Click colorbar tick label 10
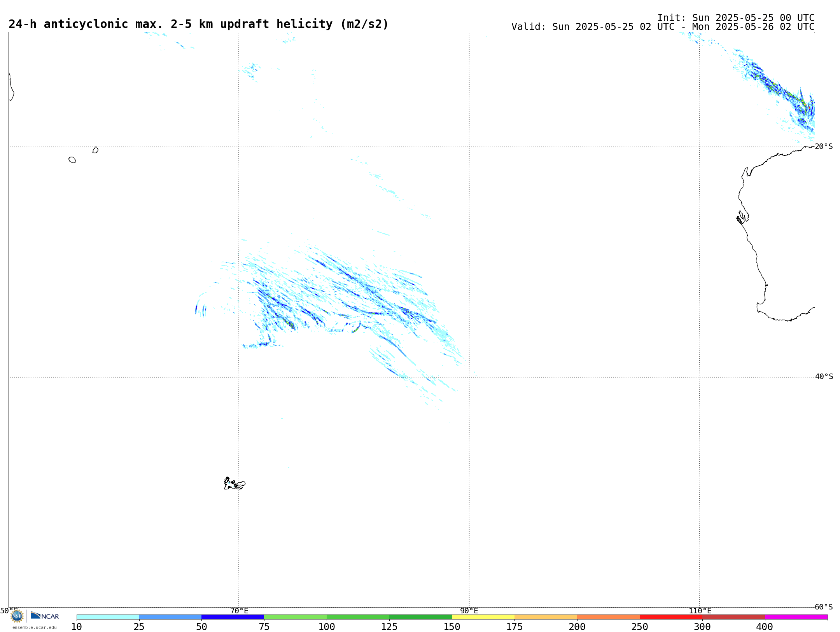Image resolution: width=840 pixels, height=632 pixels. 77,627
